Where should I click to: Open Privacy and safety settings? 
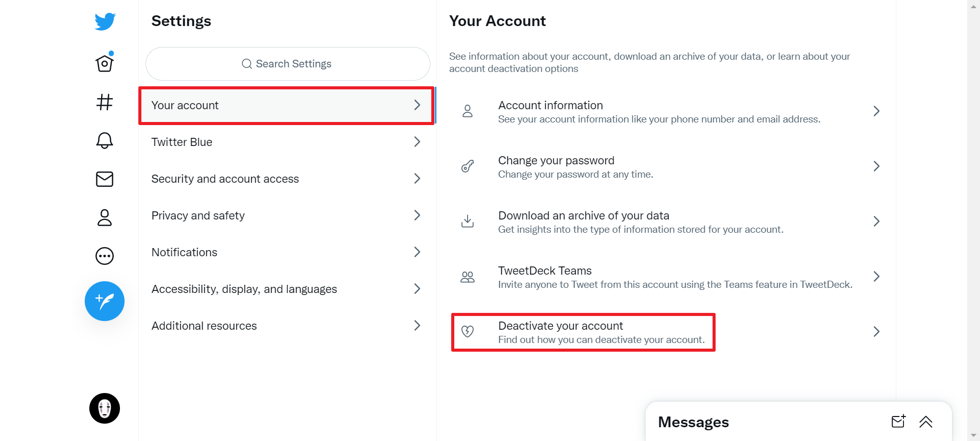point(286,215)
